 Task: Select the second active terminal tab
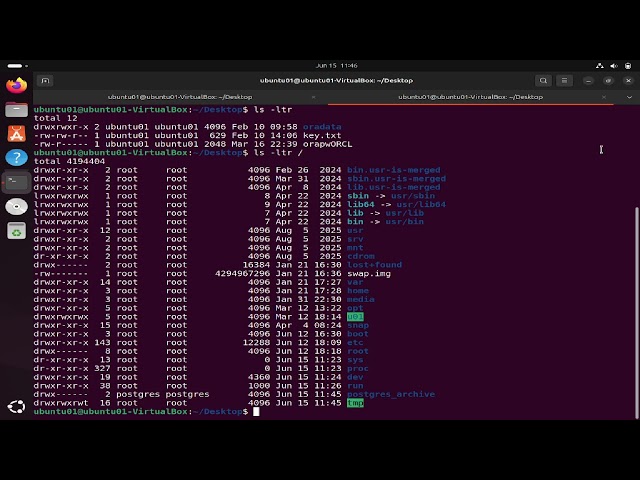click(x=471, y=97)
